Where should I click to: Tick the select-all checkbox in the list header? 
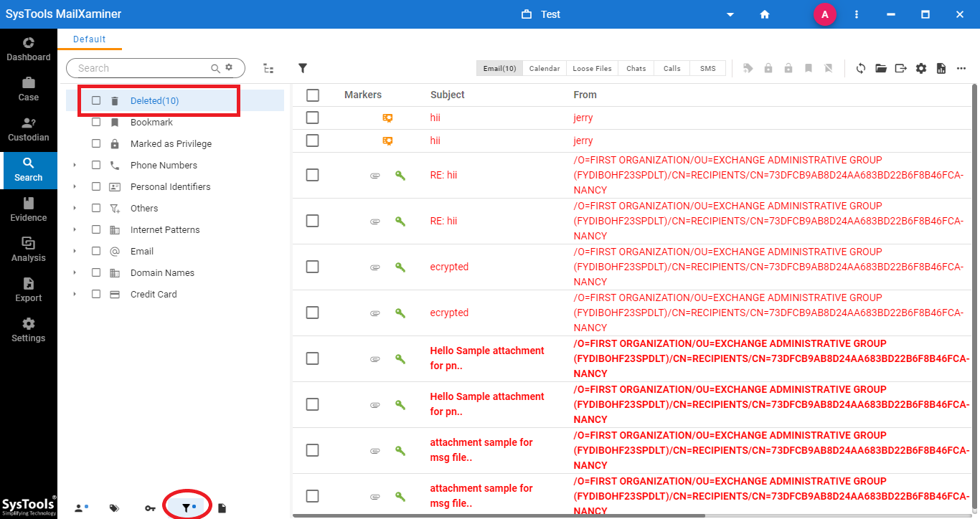[x=312, y=95]
